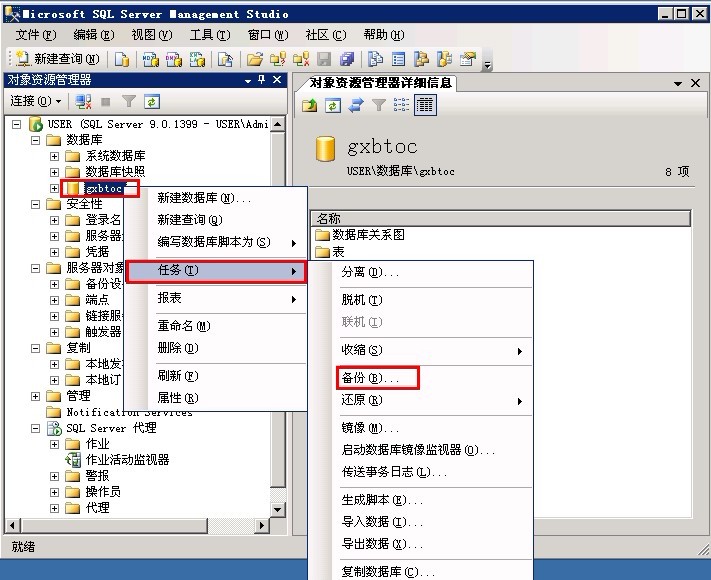The image size is (711, 580).
Task: Choose 重命名(M) from context menu
Action: pos(216,326)
